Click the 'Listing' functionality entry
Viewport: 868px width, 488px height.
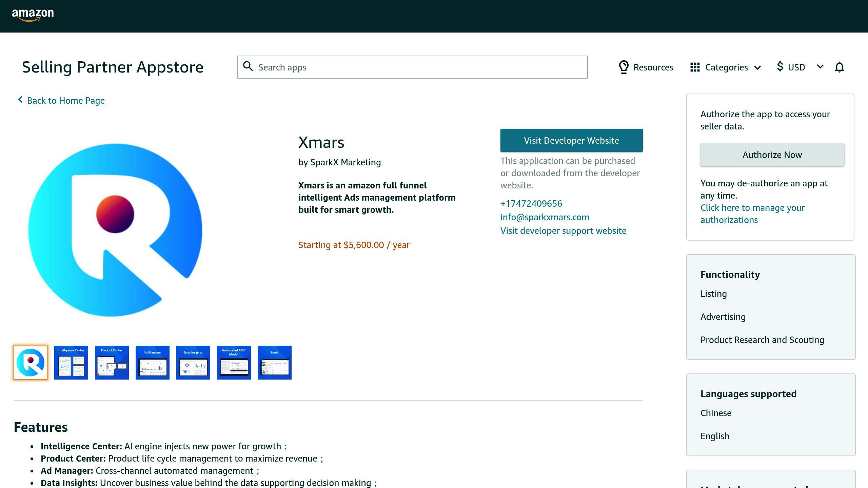[x=713, y=294]
